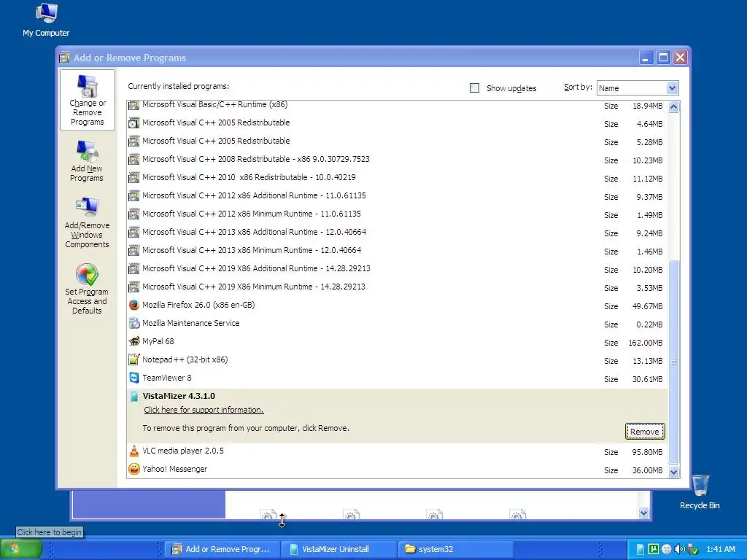Viewport: 747px width, 560px height.
Task: Select Microsoft Visual C++ 2013 x86 Additional Runtime
Action: (398, 233)
